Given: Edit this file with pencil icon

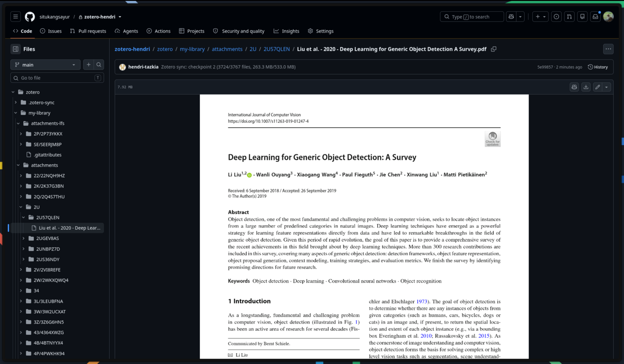Looking at the screenshot, I should pyautogui.click(x=598, y=87).
